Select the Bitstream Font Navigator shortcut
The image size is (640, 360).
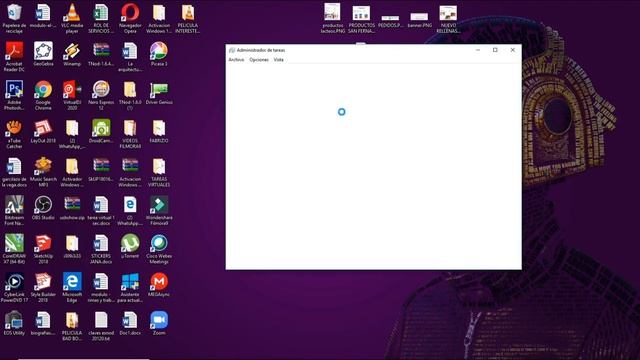(x=14, y=211)
